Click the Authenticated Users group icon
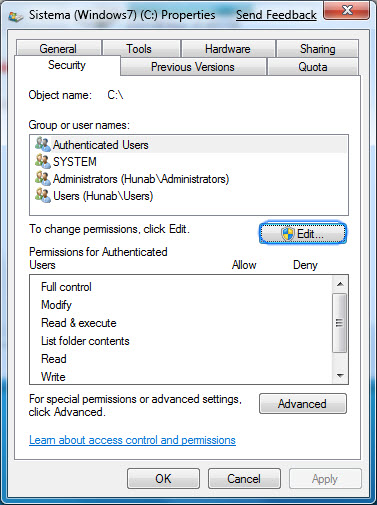This screenshot has width=377, height=505. click(x=43, y=144)
